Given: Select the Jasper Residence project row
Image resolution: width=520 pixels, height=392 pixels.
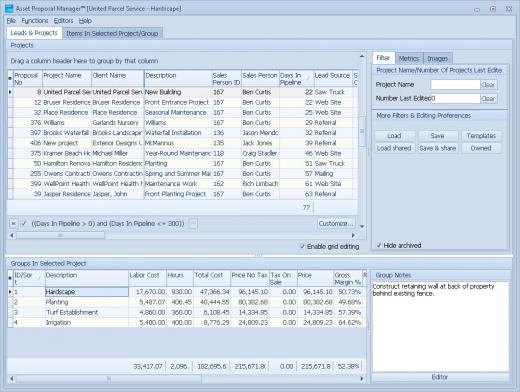Looking at the screenshot, I should click(183, 194).
